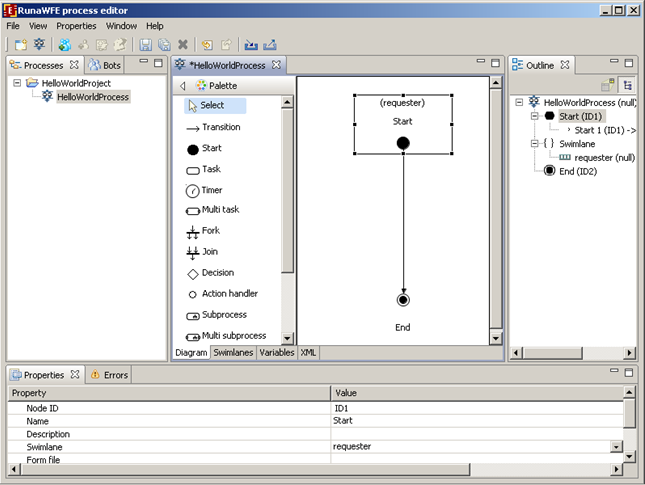Open the Swimlane value dropdown arrow
Image resolution: width=645 pixels, height=485 pixels.
(615, 447)
